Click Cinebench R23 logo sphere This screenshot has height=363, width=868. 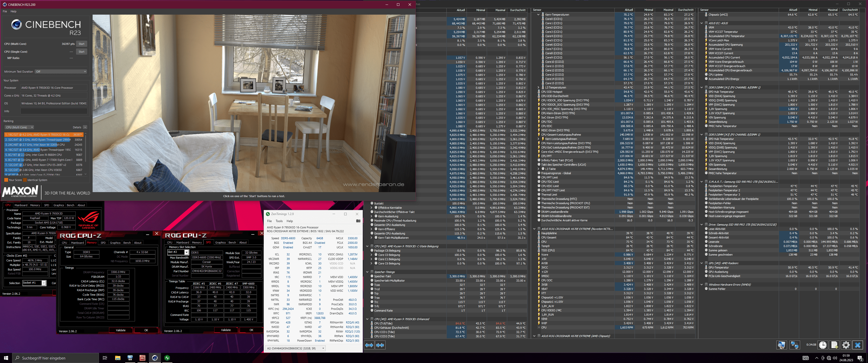pos(16,25)
